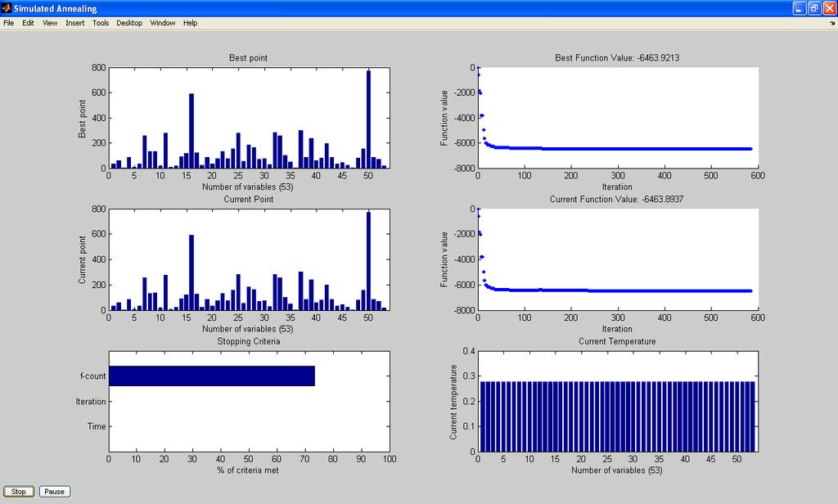Click the 'Current temperature' y-axis label
838x504 pixels.
click(453, 402)
